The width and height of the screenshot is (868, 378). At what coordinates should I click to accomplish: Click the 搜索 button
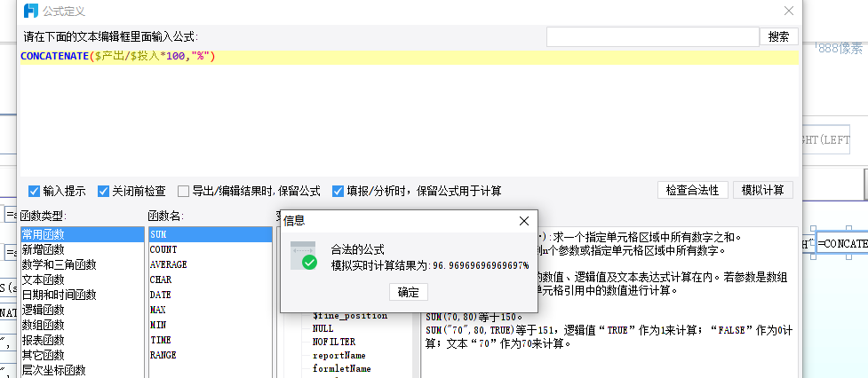click(779, 36)
